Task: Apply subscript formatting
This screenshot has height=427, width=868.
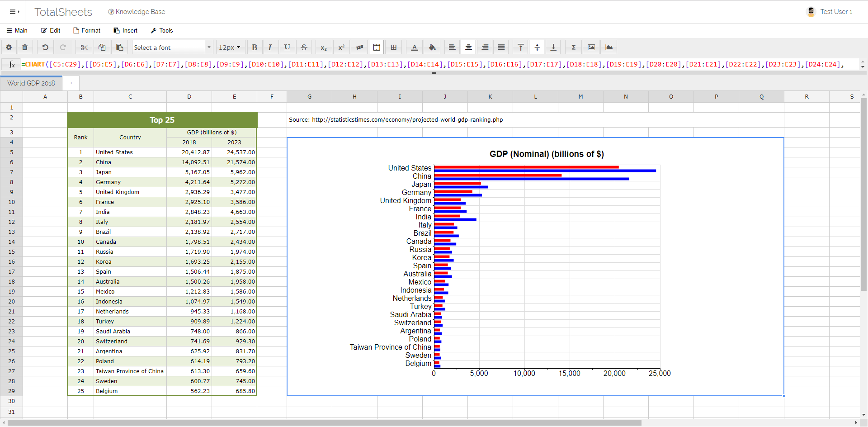Action: coord(324,47)
